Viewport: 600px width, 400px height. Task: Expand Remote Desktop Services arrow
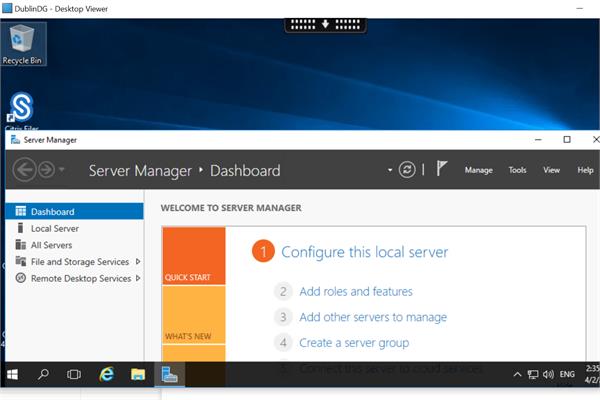coord(138,278)
